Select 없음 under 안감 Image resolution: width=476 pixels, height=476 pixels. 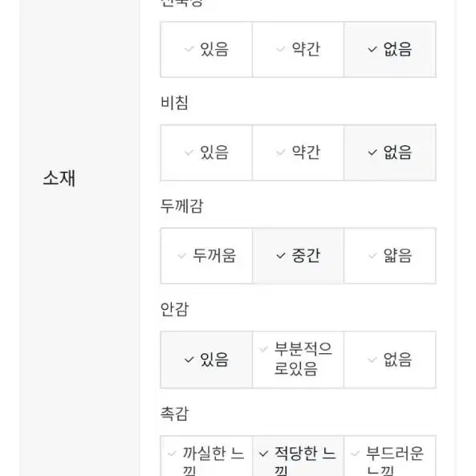coord(390,360)
